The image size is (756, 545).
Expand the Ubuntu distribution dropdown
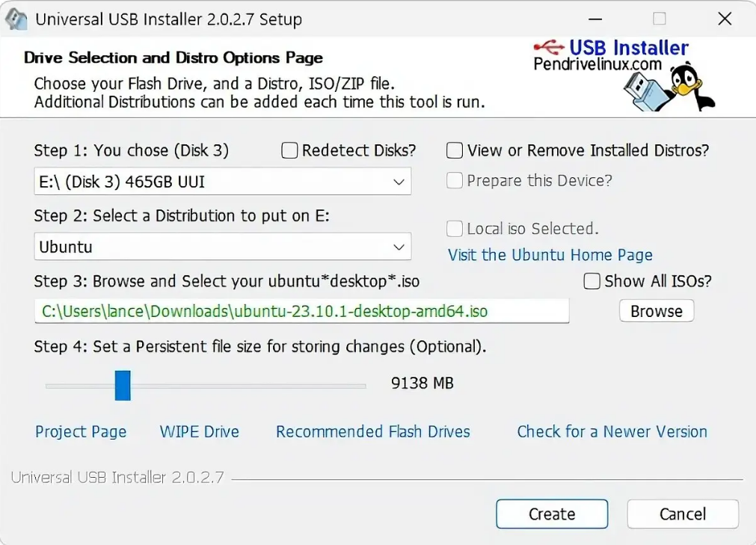tap(398, 247)
